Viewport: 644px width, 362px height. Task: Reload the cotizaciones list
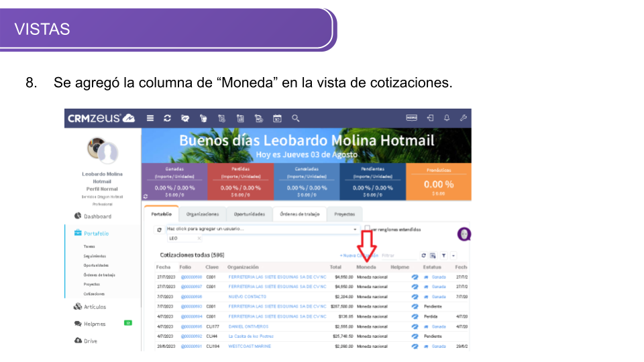[x=423, y=255]
